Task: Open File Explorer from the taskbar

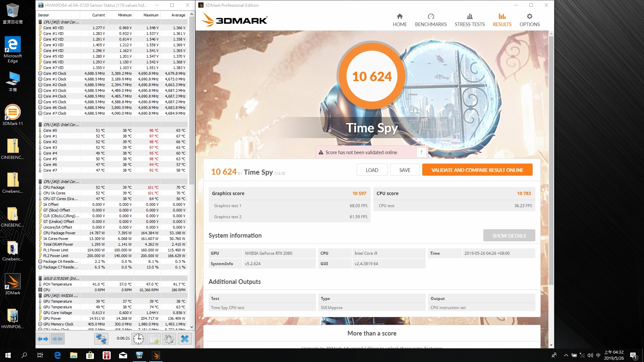Action: click(x=73, y=355)
